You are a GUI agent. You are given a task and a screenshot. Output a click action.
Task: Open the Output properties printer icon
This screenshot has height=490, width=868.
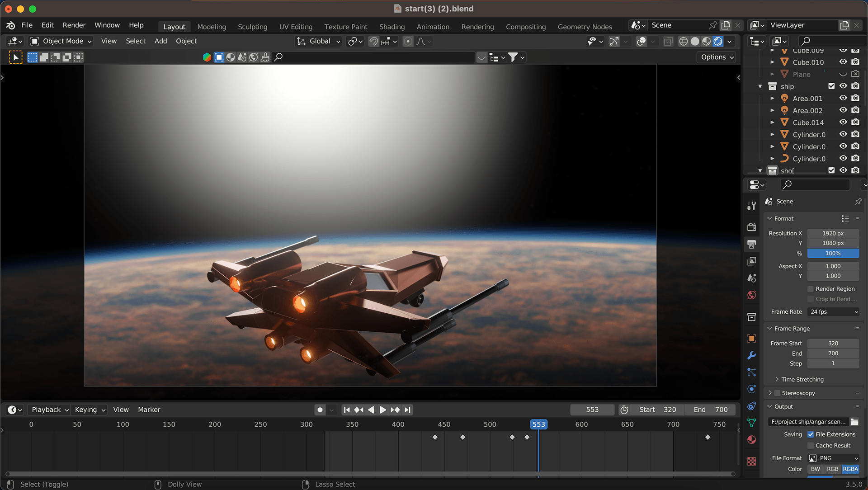tap(751, 244)
